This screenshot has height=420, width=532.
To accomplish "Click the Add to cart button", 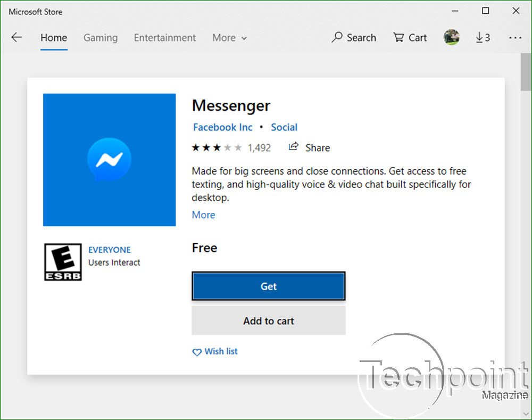I will click(268, 321).
